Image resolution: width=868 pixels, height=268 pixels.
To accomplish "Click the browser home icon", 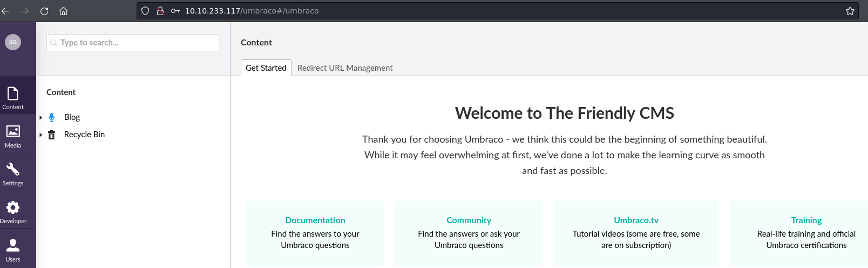I will [x=63, y=11].
